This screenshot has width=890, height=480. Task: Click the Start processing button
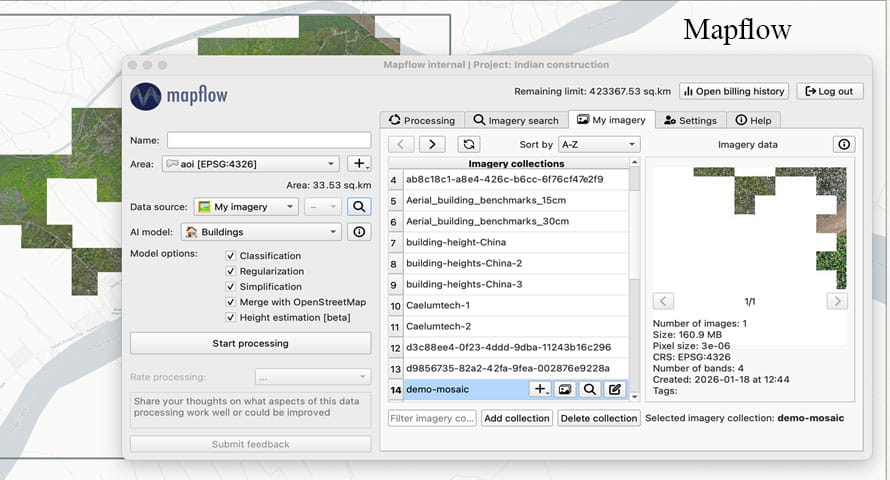coord(250,343)
